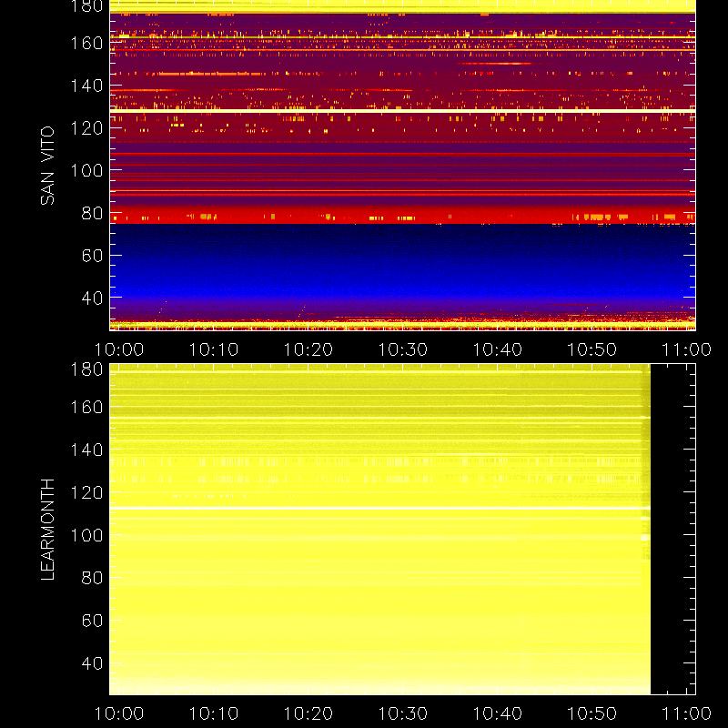Select the 60 tick label on the Learmonth plot

(x=92, y=621)
